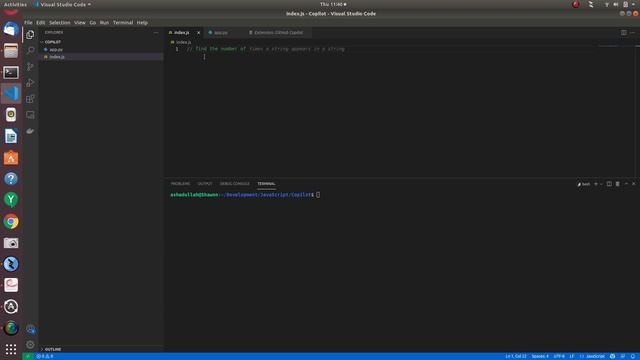Image resolution: width=640 pixels, height=360 pixels.
Task: Open editor More Actions ellipsis
Action: click(632, 33)
